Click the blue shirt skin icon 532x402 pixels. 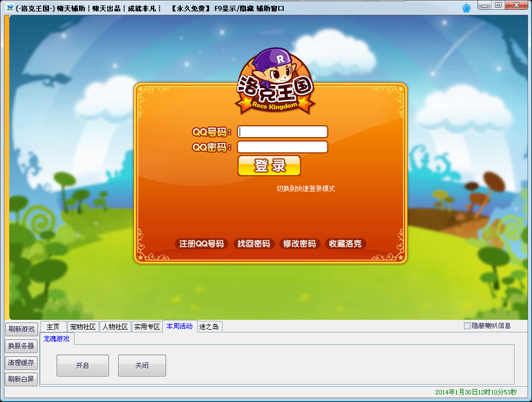(467, 8)
